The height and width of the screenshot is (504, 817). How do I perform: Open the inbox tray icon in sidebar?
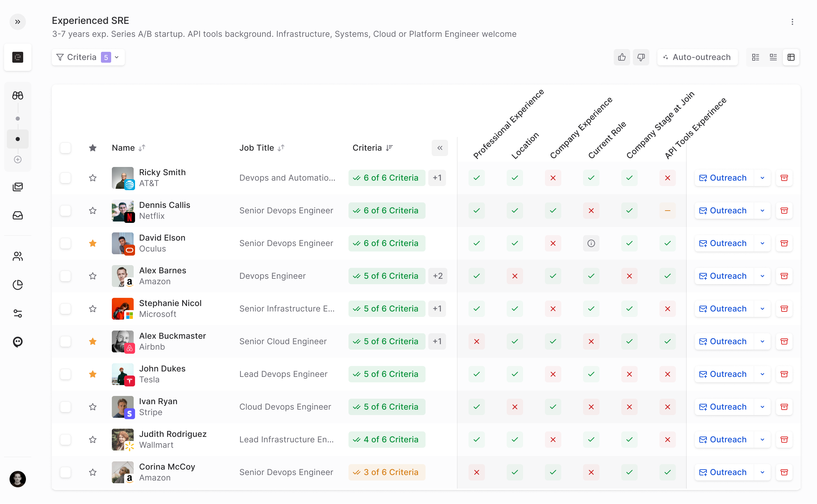tap(18, 215)
